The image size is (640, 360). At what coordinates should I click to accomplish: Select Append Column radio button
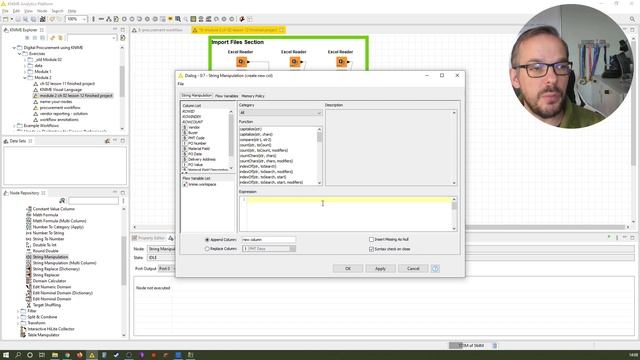point(207,240)
